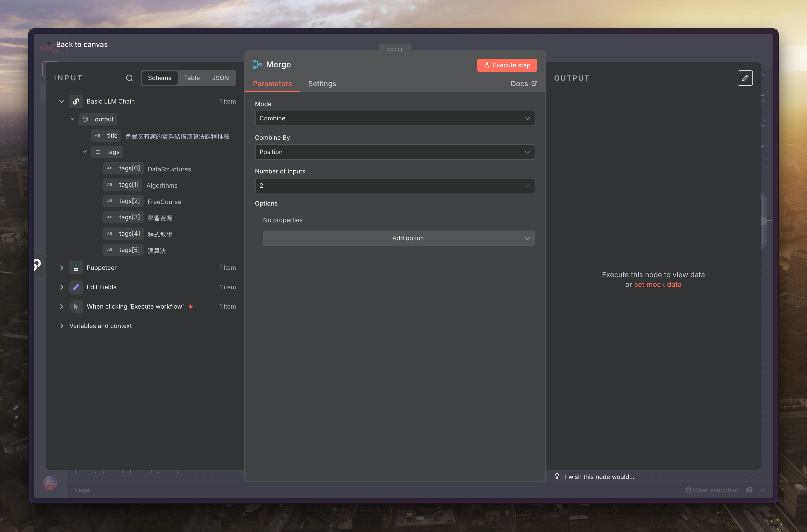Click the panel drag handle dots
This screenshot has height=532, width=807.
point(395,49)
